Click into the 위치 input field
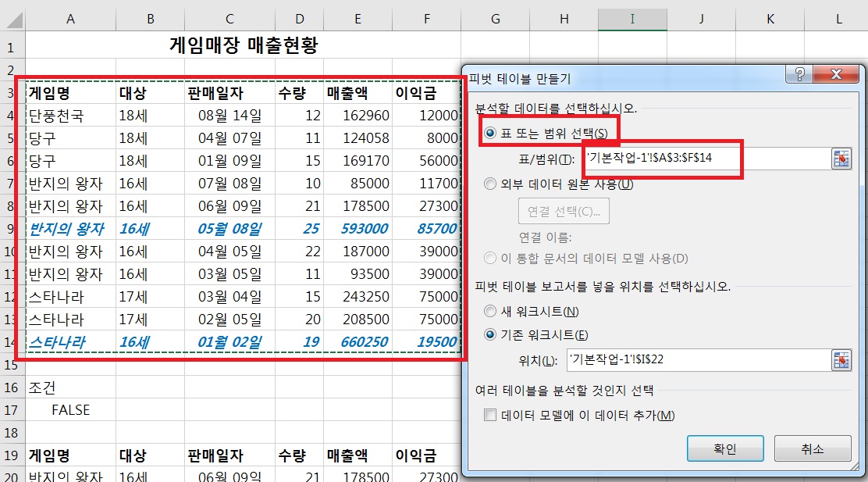Image resolution: width=868 pixels, height=482 pixels. (x=695, y=360)
